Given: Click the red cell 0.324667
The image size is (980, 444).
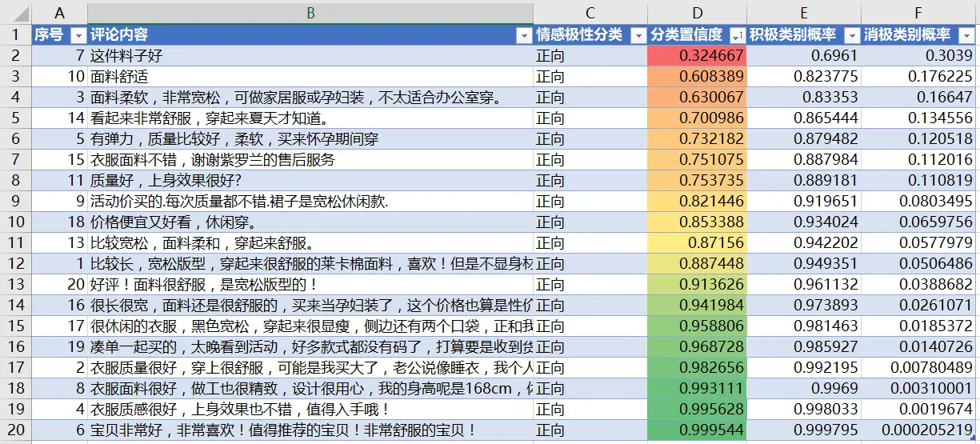Looking at the screenshot, I should coord(698,56).
